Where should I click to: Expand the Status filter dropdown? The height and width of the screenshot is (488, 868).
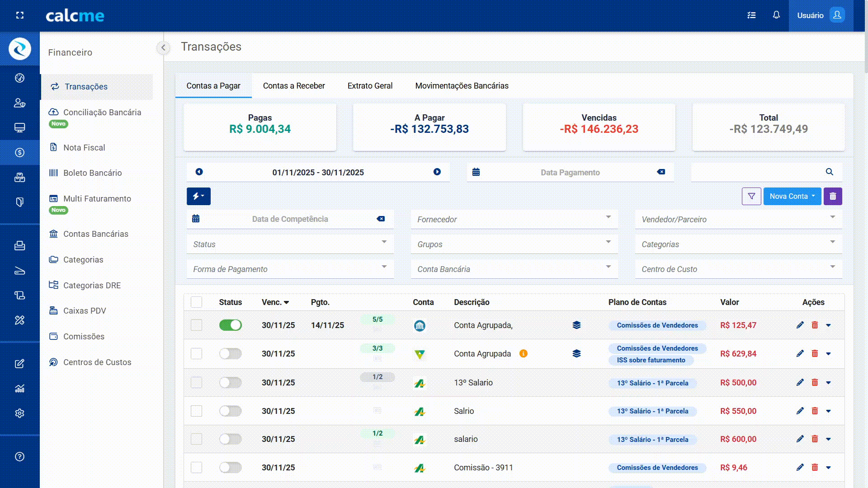(x=289, y=244)
